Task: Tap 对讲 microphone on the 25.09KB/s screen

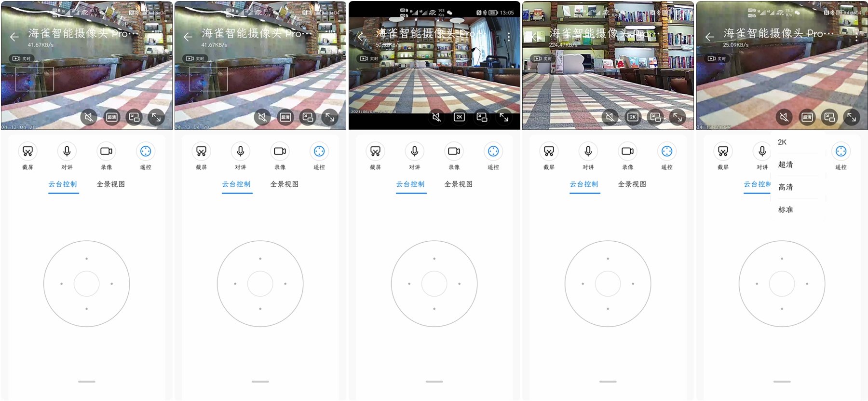Action: 762,152
